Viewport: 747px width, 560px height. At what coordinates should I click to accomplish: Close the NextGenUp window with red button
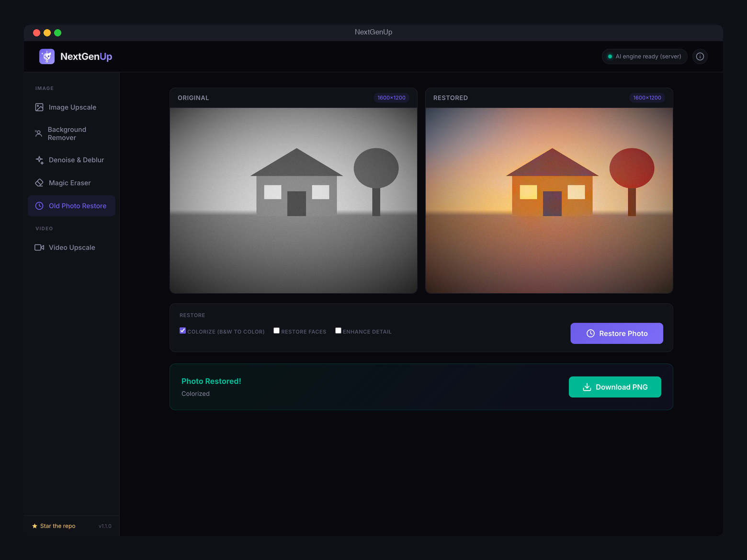[36, 33]
